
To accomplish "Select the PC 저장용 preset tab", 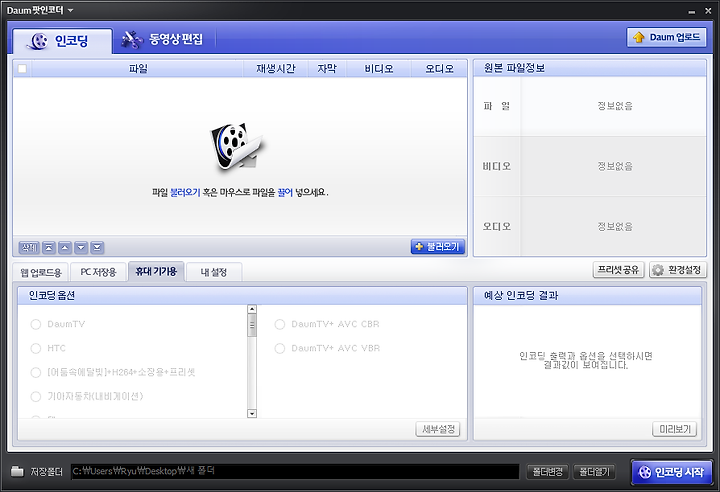I will (98, 272).
